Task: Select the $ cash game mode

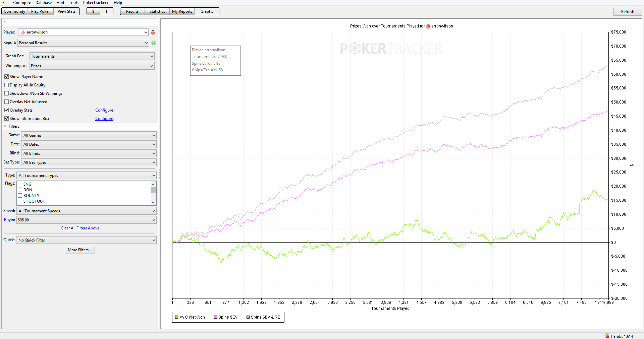Action: pos(93,11)
